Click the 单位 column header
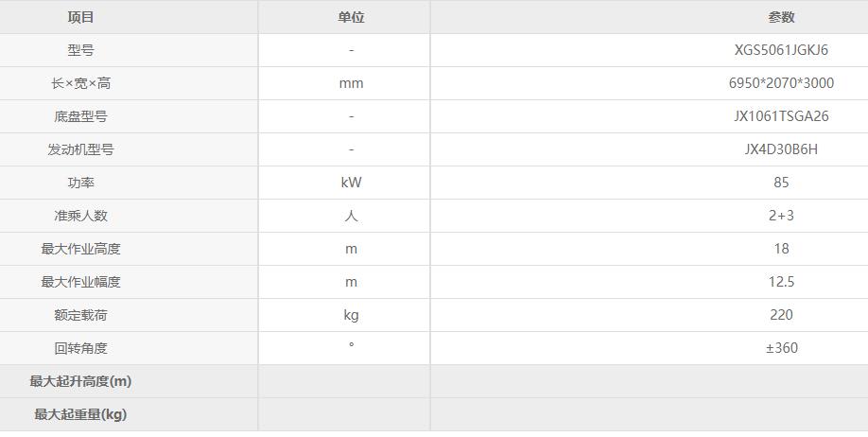 click(x=351, y=17)
